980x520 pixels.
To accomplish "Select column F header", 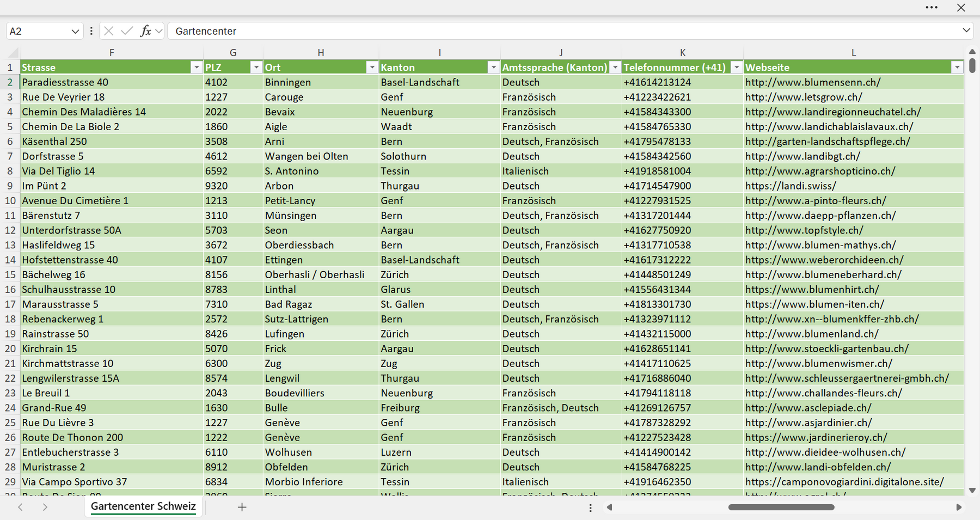I will click(112, 53).
